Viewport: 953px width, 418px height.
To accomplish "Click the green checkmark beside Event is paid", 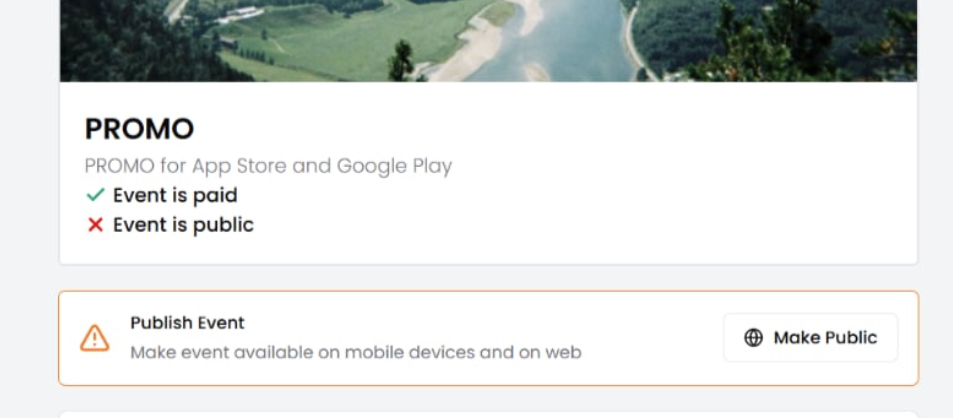I will 95,195.
